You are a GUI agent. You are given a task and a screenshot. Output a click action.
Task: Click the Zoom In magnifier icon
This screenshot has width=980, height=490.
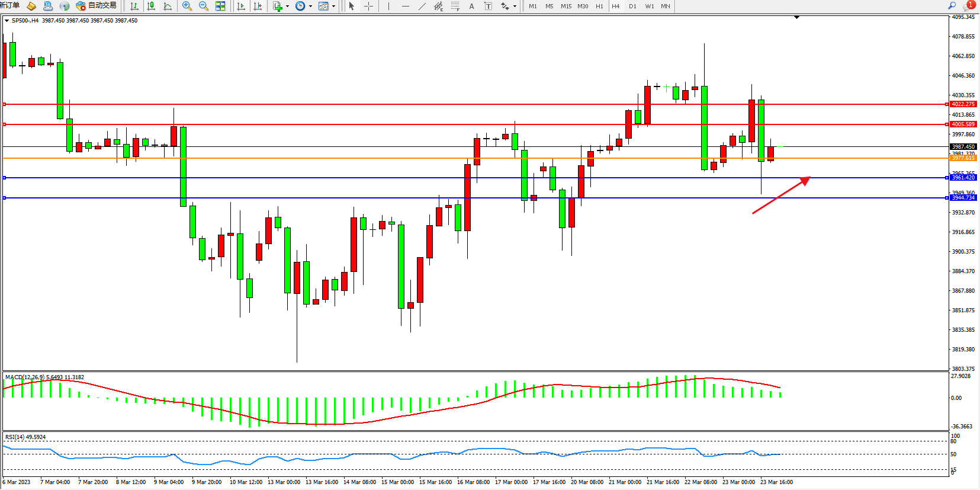coord(187,6)
